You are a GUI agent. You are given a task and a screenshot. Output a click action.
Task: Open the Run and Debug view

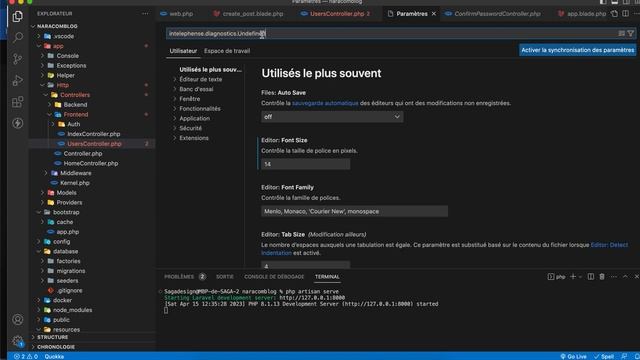(x=18, y=80)
